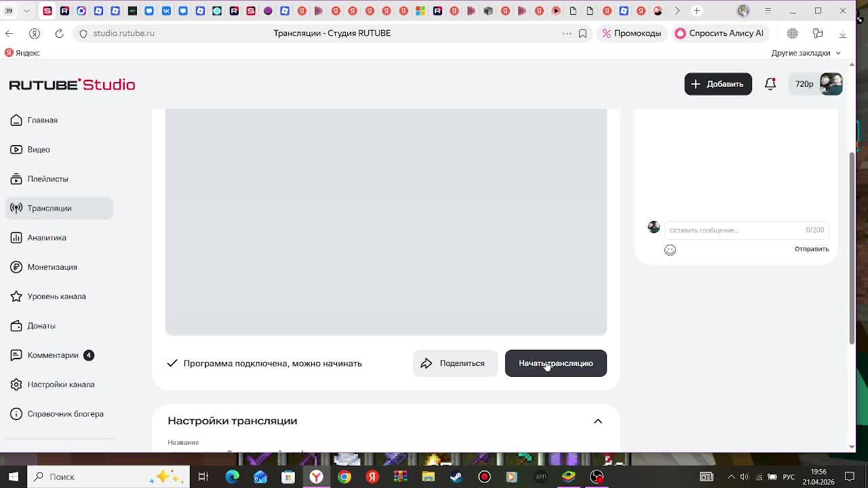The height and width of the screenshot is (488, 868).
Task: Open Task View on the taskbar
Action: (203, 476)
